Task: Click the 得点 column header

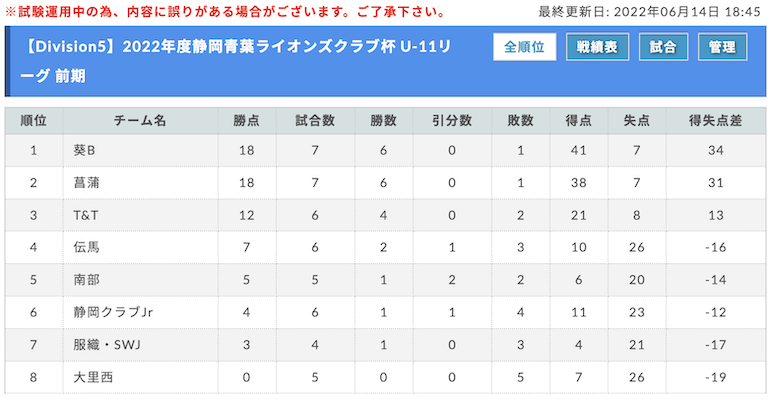Action: pyautogui.click(x=578, y=121)
